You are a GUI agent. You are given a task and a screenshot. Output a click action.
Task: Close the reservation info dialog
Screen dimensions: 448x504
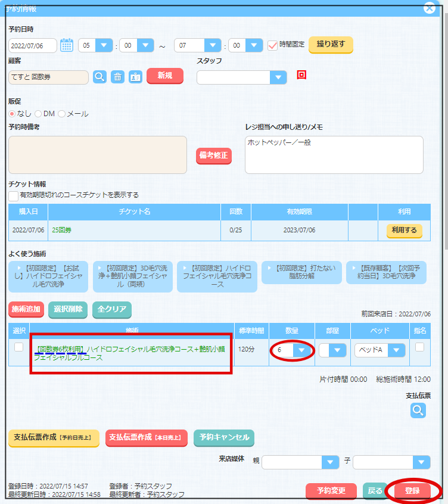pyautogui.click(x=429, y=8)
